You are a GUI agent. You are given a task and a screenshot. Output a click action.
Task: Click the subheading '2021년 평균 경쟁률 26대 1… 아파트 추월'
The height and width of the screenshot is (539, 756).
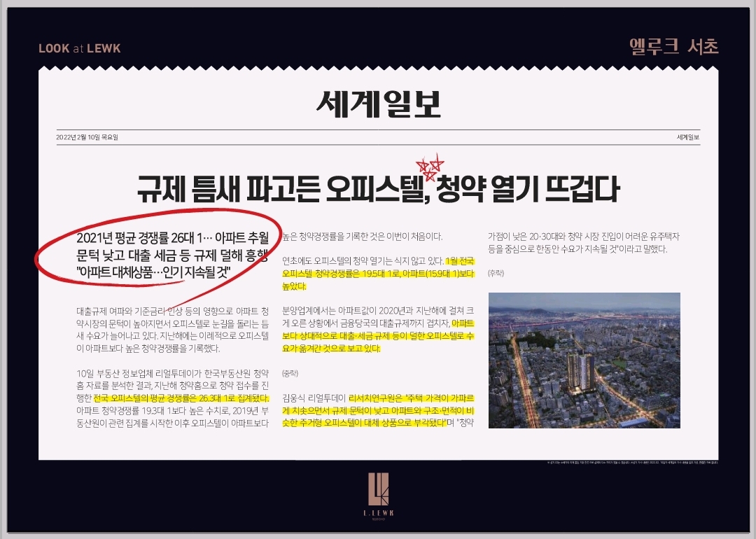[x=173, y=237]
